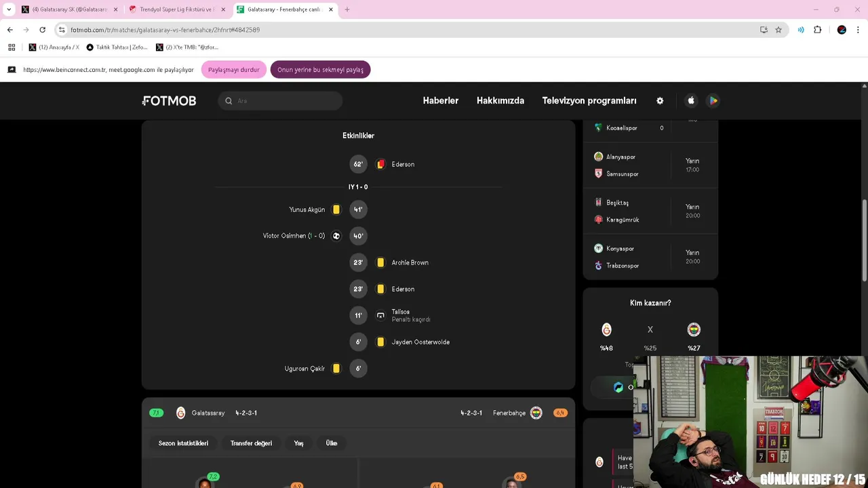Open Archie Brown player link
This screenshot has height=488, width=868.
(x=410, y=262)
